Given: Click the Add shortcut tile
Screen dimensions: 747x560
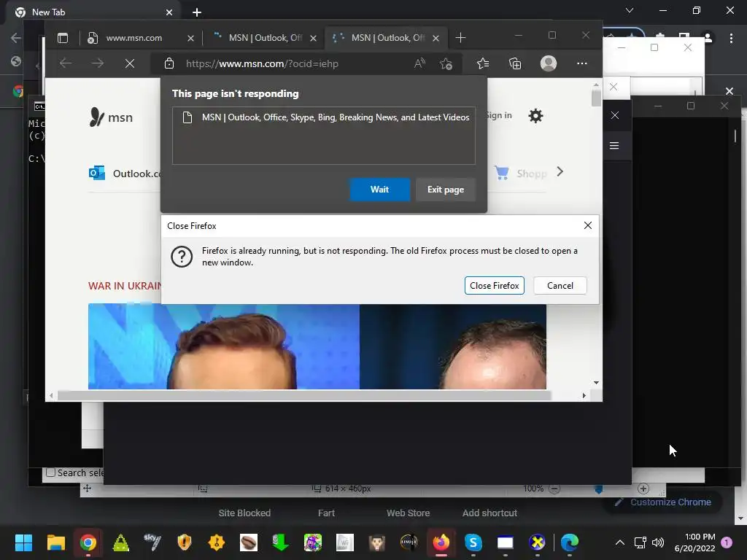Looking at the screenshot, I should tap(489, 513).
